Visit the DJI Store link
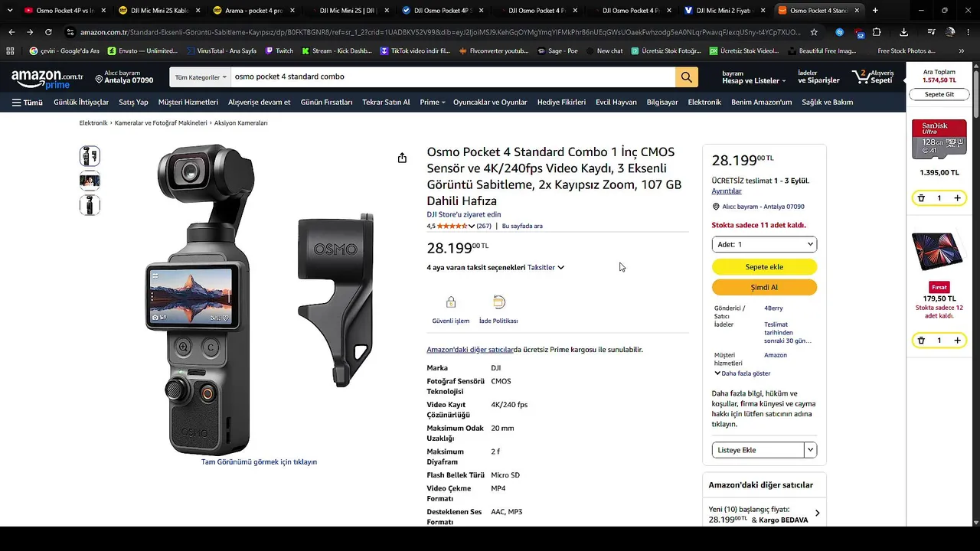The height and width of the screenshot is (551, 980). coord(464,215)
